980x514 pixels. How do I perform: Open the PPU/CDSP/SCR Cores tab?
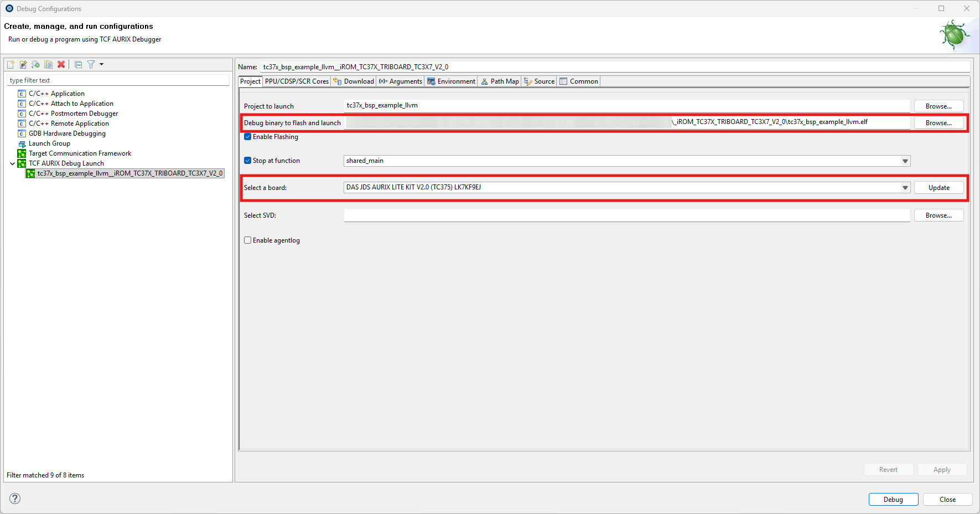pos(297,81)
